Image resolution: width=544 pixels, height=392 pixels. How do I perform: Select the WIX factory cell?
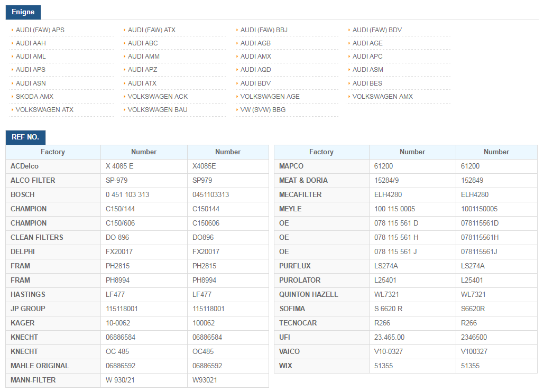click(321, 366)
